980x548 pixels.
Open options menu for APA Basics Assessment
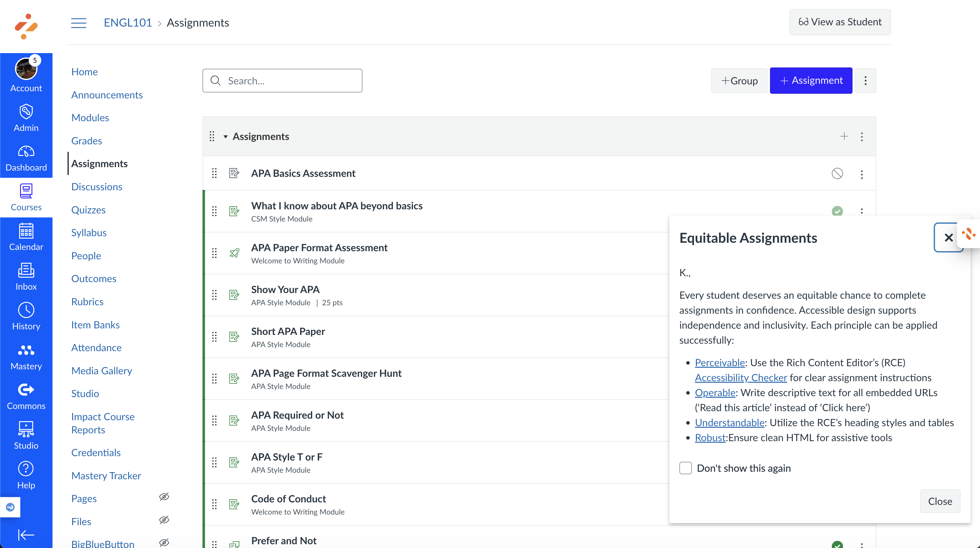coord(862,175)
